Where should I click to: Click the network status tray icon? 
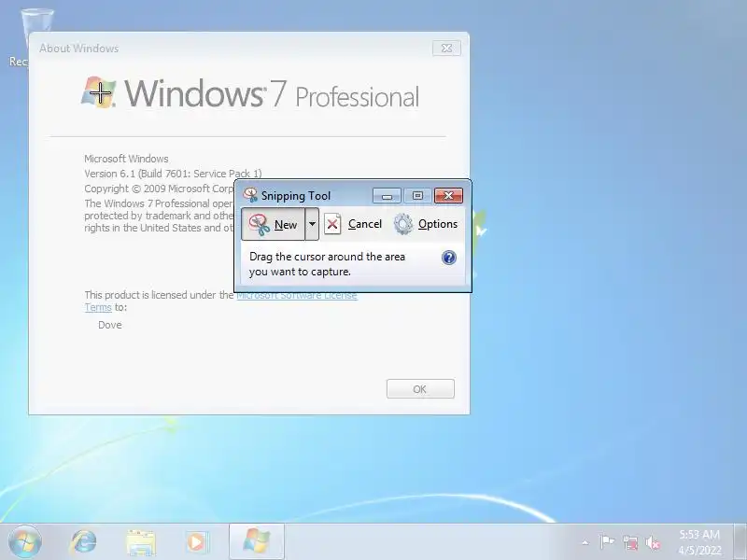pos(629,543)
